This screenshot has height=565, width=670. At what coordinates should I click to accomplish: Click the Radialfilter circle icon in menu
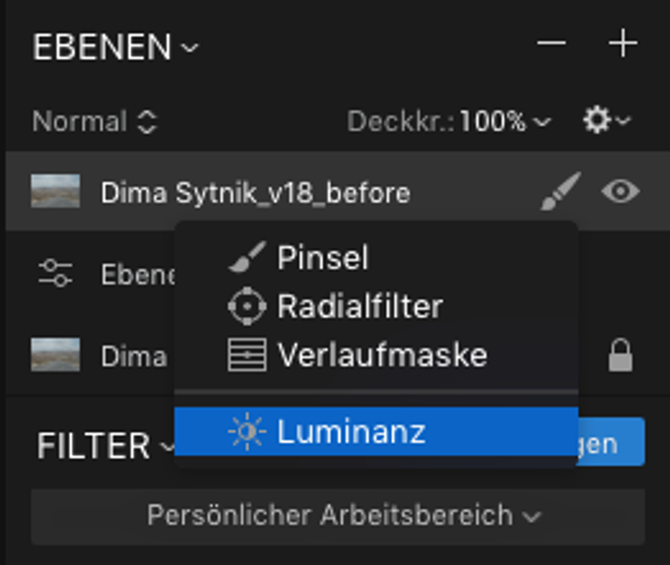pos(247,306)
